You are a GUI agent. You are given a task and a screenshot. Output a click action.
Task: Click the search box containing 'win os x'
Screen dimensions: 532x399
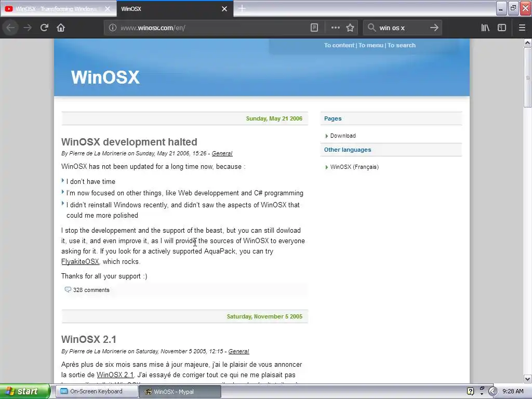(402, 28)
